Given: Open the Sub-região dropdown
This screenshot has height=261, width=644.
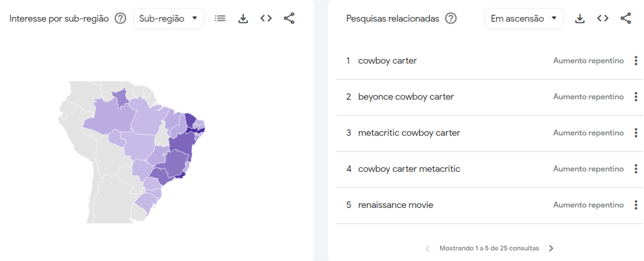Looking at the screenshot, I should (169, 19).
